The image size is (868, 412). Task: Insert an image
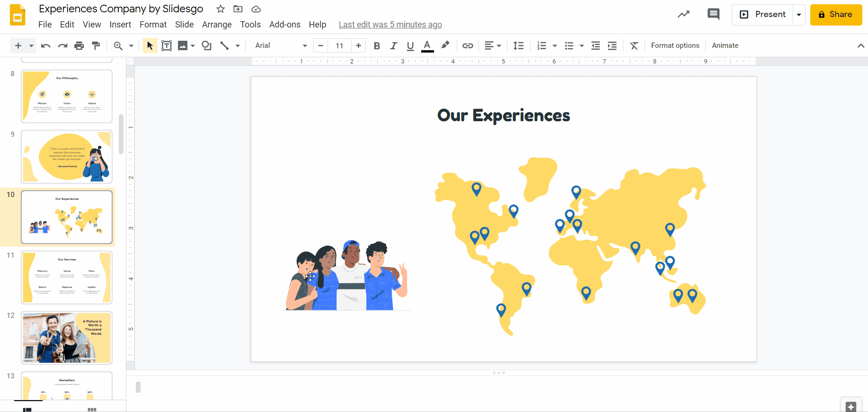click(183, 45)
